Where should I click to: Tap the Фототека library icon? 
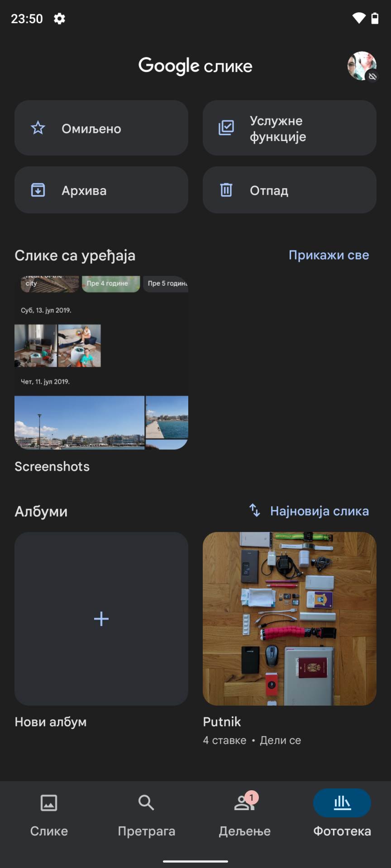point(342,803)
